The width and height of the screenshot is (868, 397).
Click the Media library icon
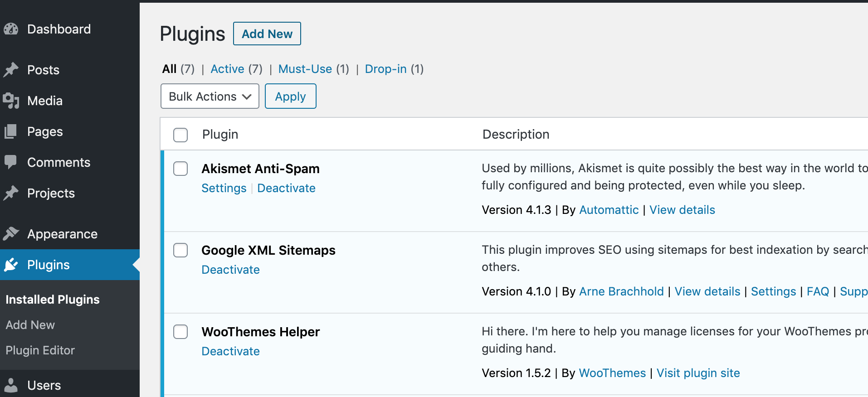(11, 101)
